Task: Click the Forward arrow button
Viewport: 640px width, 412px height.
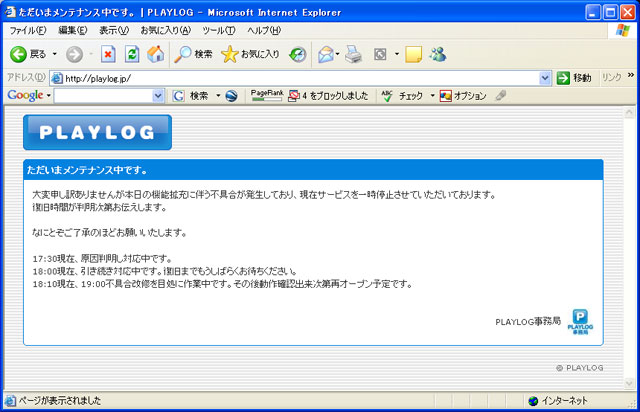Action: (x=74, y=54)
